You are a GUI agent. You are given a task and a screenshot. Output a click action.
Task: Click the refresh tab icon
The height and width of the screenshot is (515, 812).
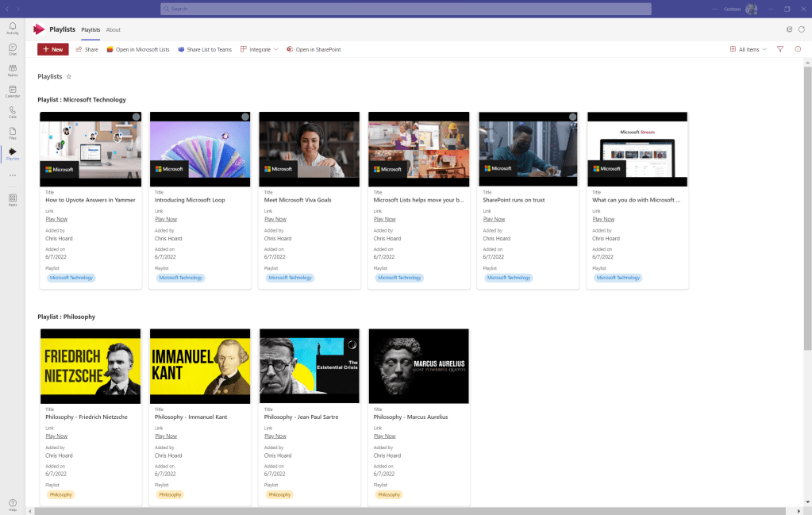(801, 29)
